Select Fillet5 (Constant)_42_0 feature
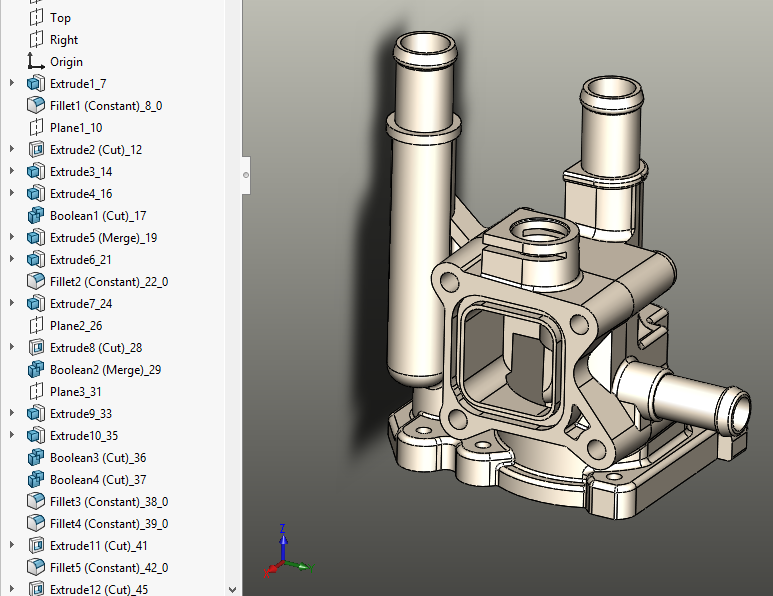This screenshot has height=596, width=773. tap(108, 567)
